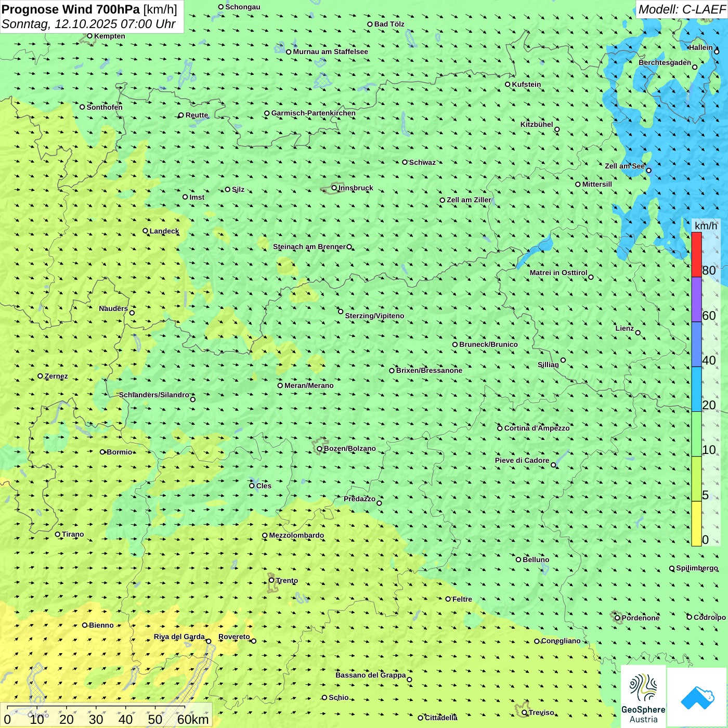Screen dimensions: 728x728
Task: Click the blue cloud house logo
Action: (x=697, y=697)
